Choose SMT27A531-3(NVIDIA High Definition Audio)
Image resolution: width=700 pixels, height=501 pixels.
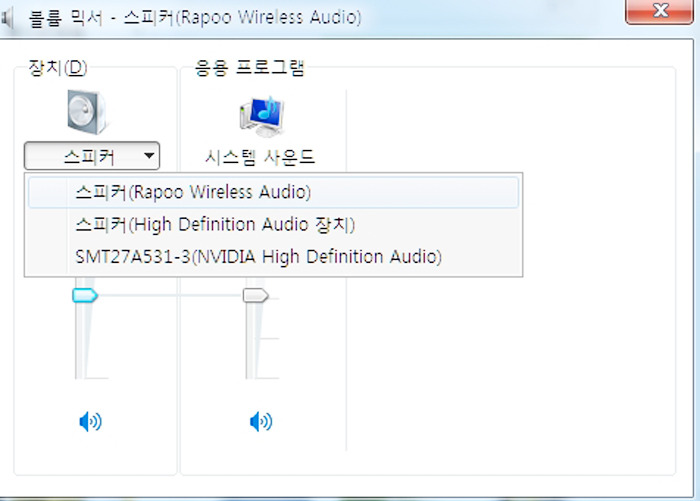point(273,257)
